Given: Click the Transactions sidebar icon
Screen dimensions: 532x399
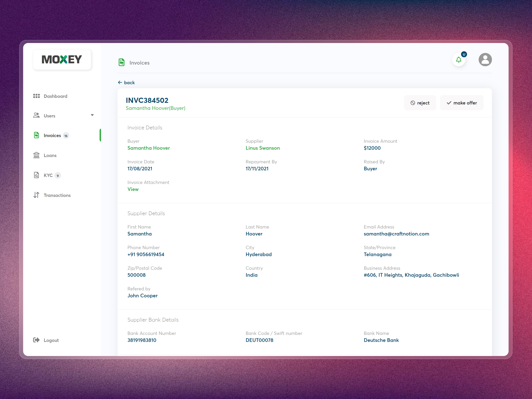Looking at the screenshot, I should 36,195.
